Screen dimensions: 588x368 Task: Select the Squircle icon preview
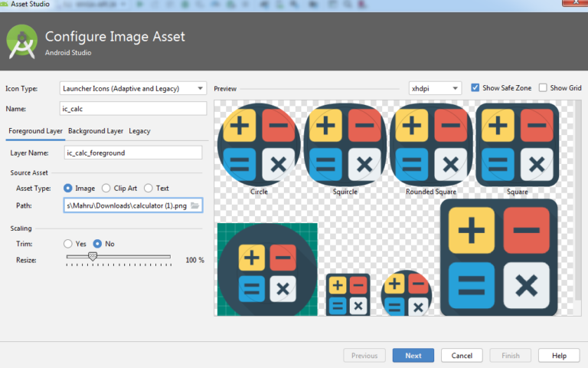coord(345,145)
